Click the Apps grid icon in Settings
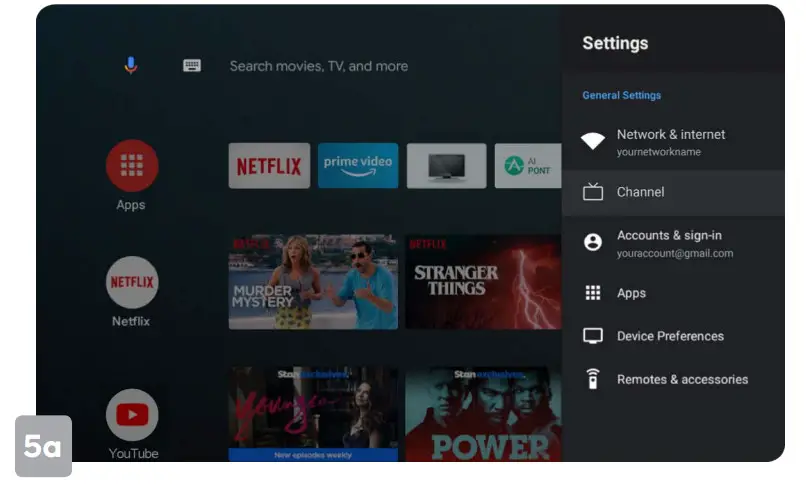The height and width of the screenshot is (489, 806). click(593, 293)
